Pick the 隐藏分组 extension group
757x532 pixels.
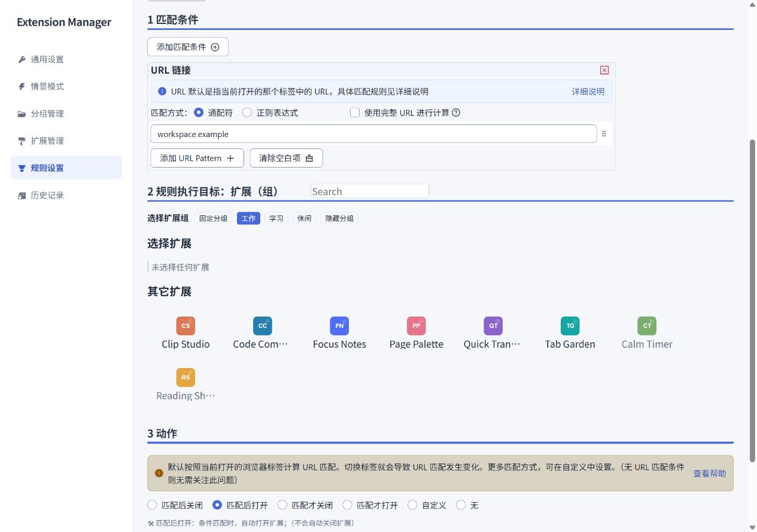tap(339, 218)
